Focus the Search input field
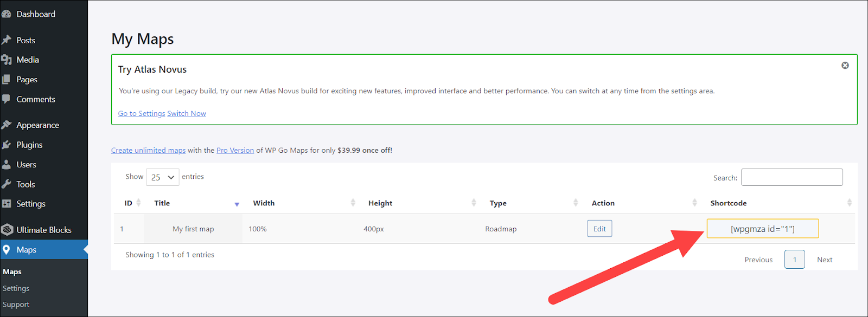This screenshot has width=868, height=317. (792, 177)
